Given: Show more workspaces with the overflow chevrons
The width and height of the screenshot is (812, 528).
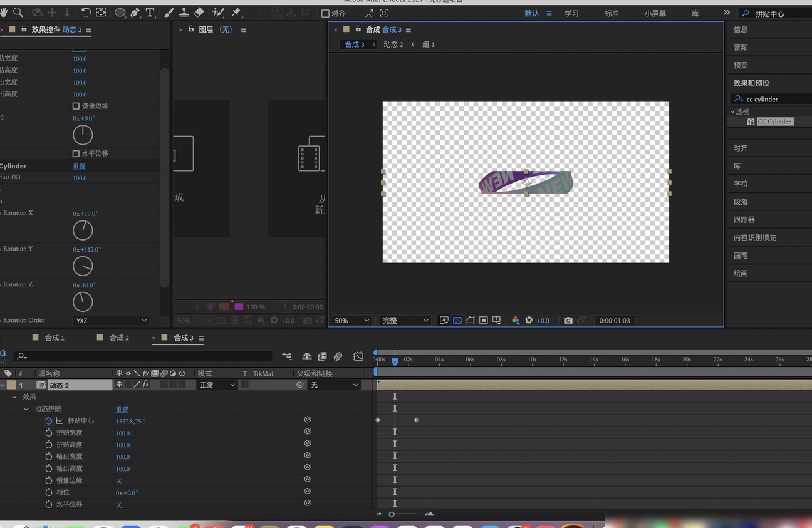Looking at the screenshot, I should point(727,13).
